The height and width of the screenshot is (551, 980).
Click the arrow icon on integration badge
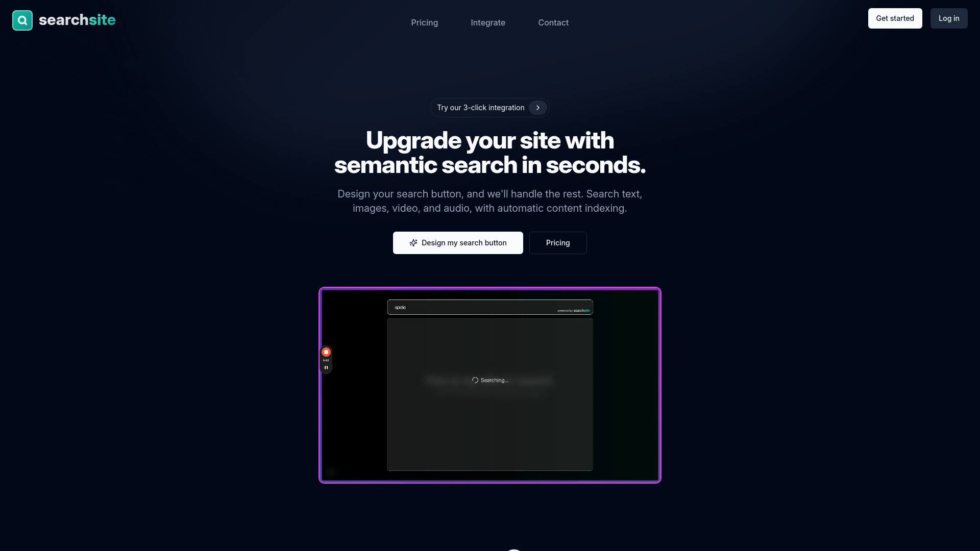537,108
